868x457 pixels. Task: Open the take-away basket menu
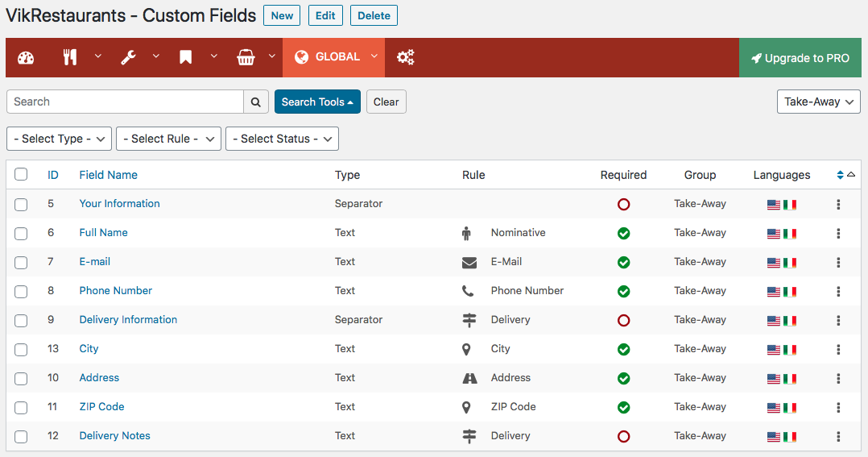(x=246, y=57)
